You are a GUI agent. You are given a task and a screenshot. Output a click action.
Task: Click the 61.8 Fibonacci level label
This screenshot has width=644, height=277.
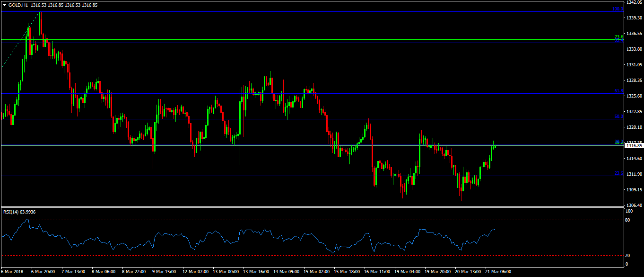pos(618,91)
